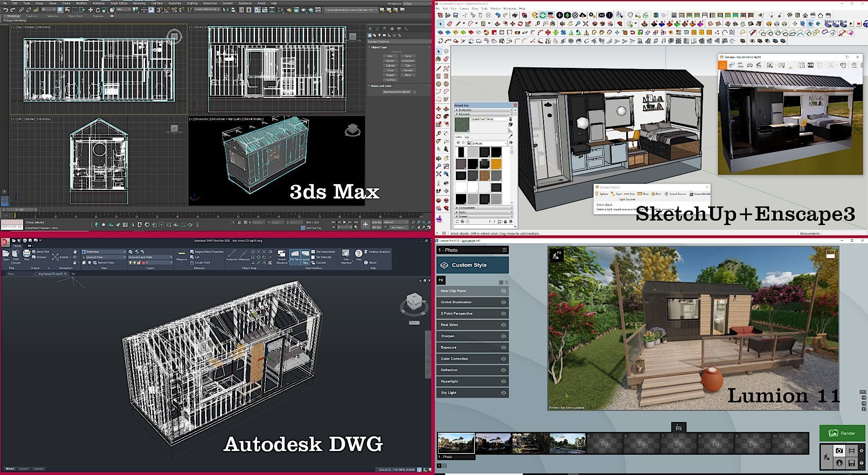Enable the Endpoint object snap

tap(231, 254)
